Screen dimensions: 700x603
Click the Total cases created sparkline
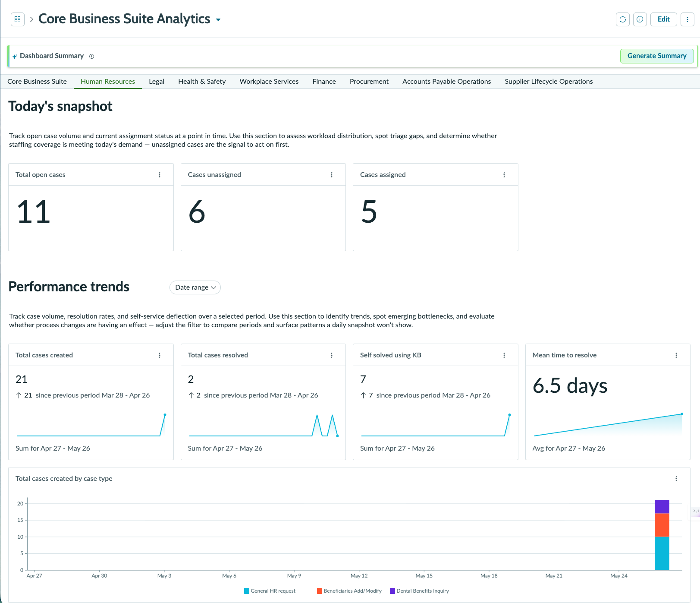tap(91, 425)
